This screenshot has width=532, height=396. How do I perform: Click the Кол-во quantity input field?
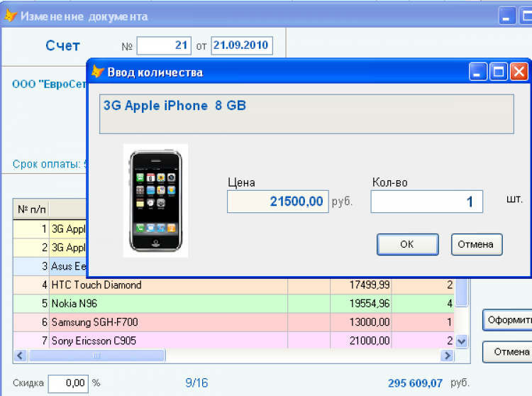426,202
